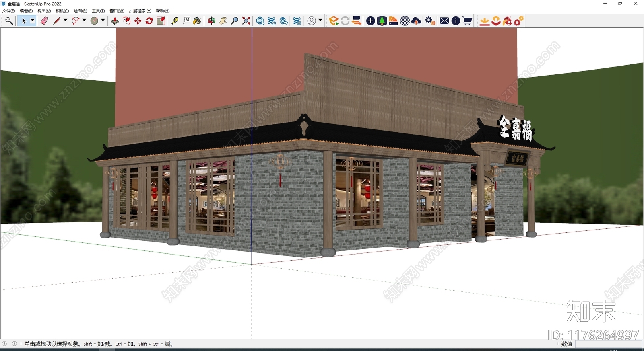Open the 工具(T) menu
Screen dimensions: 644x351
(x=98, y=11)
